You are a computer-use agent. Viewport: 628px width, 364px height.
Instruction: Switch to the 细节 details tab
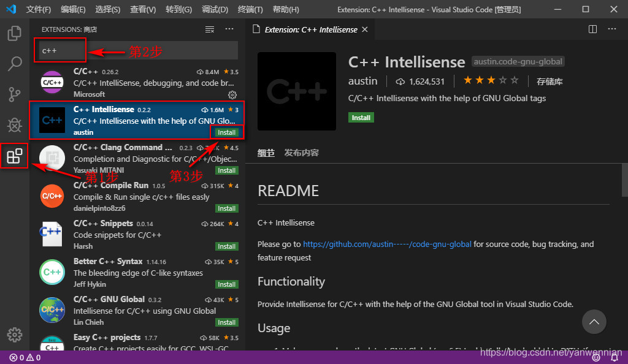(266, 153)
